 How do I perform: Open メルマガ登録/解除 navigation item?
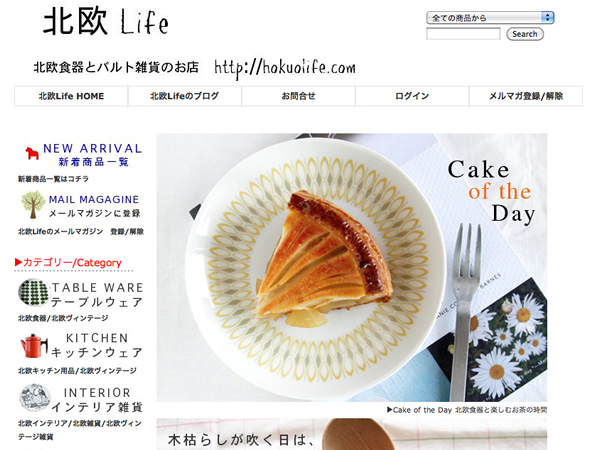[x=526, y=96]
